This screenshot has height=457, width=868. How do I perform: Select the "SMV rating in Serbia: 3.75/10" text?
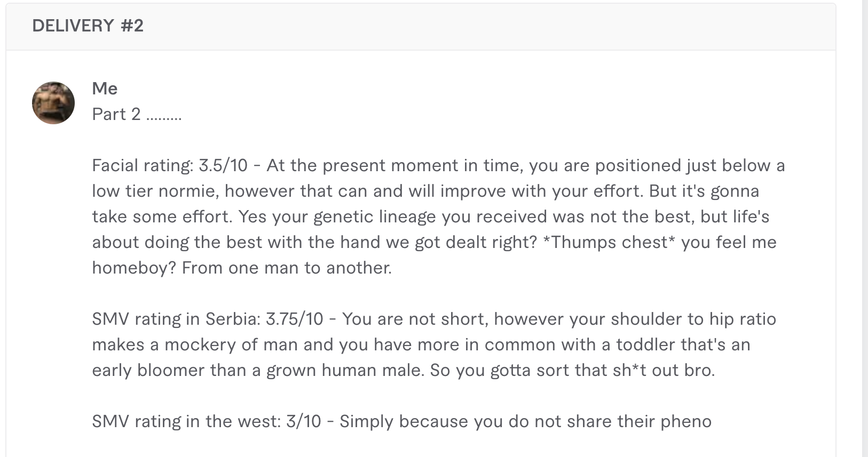pos(208,319)
